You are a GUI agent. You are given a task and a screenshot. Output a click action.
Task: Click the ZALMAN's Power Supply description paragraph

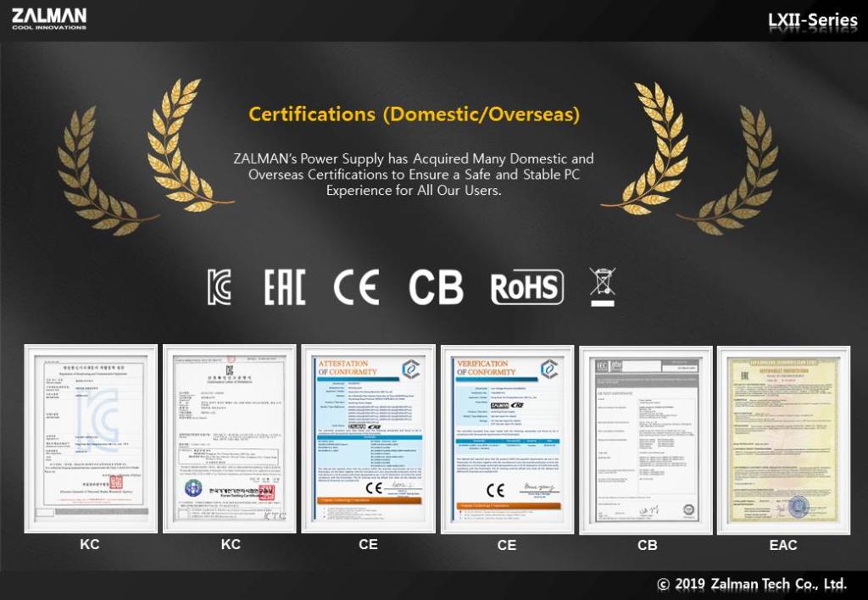pyautogui.click(x=414, y=175)
